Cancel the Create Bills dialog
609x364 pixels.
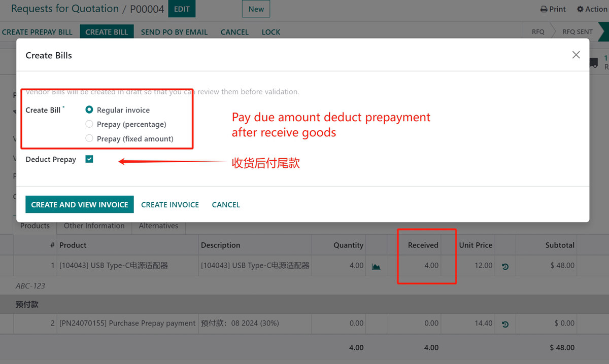click(x=226, y=205)
